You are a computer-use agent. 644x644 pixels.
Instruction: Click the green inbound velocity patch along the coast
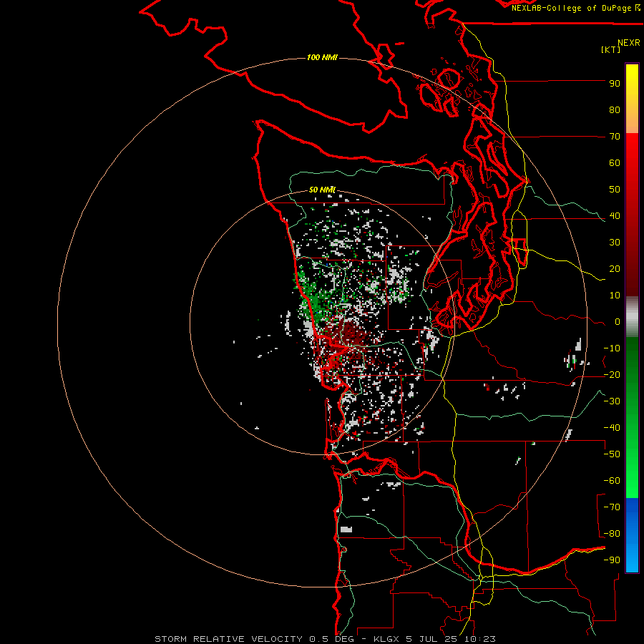[313, 300]
